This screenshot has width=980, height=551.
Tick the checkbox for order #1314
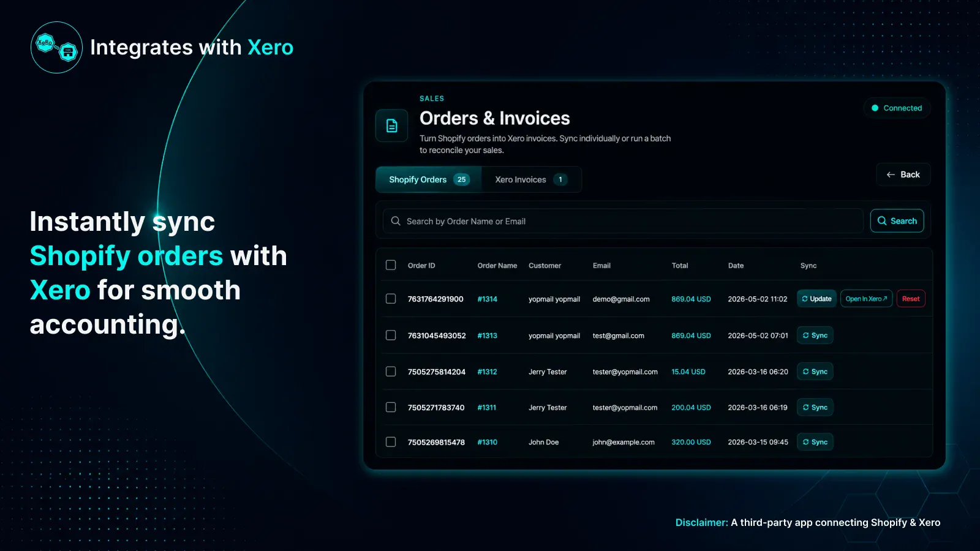click(x=391, y=299)
